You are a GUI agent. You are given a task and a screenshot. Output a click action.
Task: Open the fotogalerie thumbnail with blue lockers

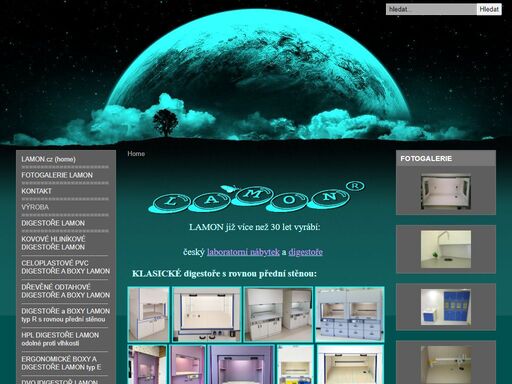[x=446, y=307]
